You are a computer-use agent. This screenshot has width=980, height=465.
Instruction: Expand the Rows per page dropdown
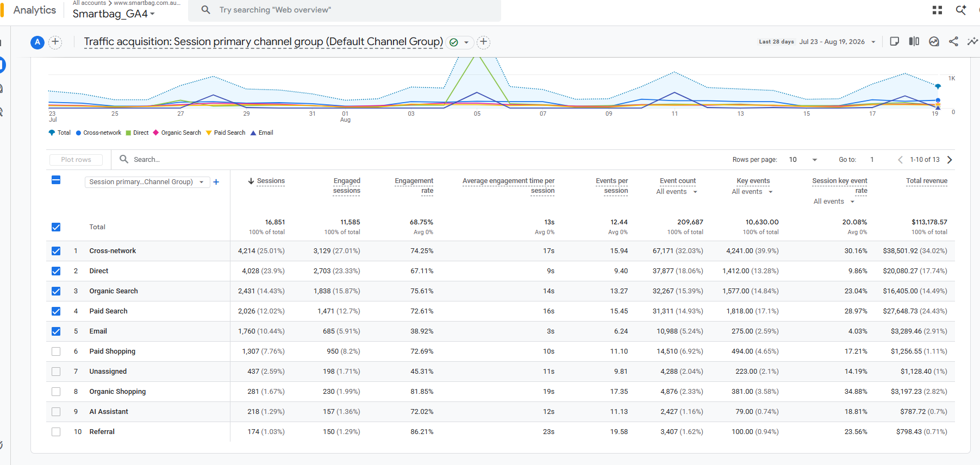(803, 160)
